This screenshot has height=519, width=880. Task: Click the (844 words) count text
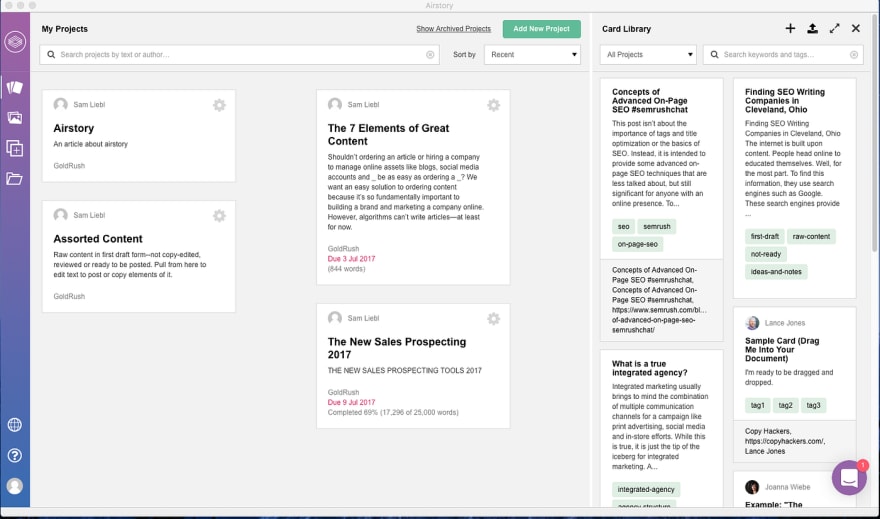tap(346, 269)
